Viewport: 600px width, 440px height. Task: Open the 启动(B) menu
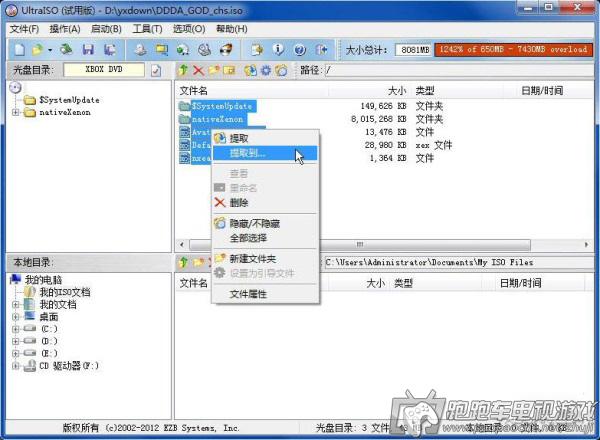pyautogui.click(x=106, y=29)
